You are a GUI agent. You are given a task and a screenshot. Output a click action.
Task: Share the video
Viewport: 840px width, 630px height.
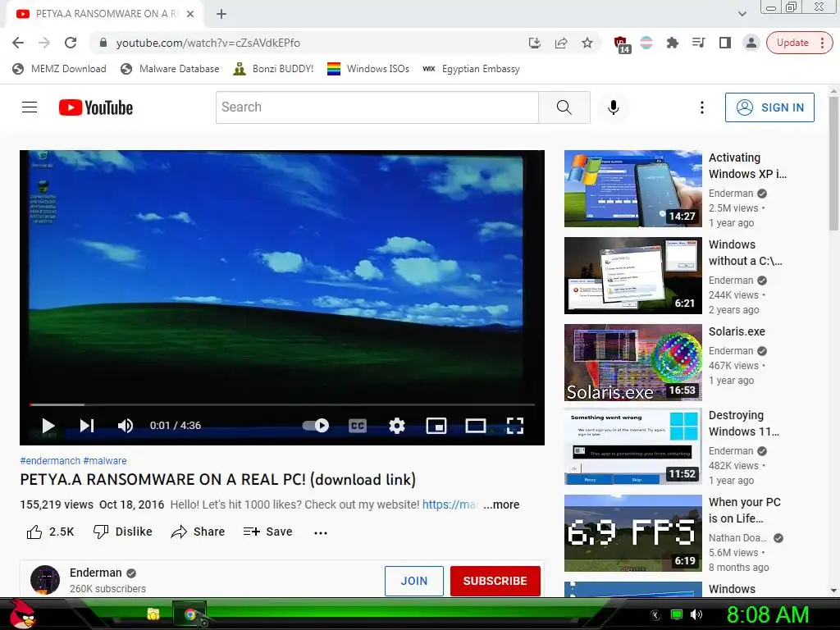coord(198,532)
